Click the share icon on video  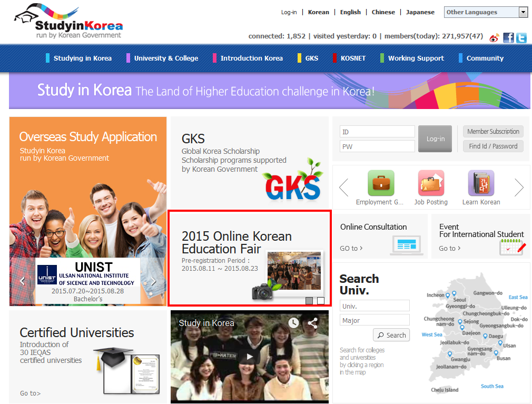coord(312,322)
